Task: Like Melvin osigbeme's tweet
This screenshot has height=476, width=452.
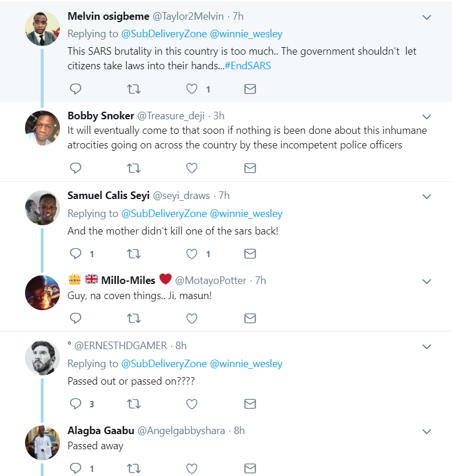Action: point(191,89)
